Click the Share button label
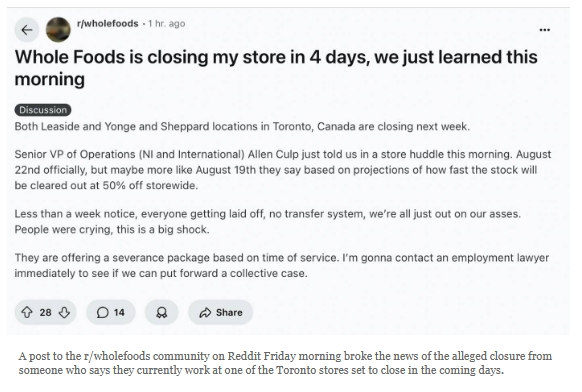 [229, 313]
